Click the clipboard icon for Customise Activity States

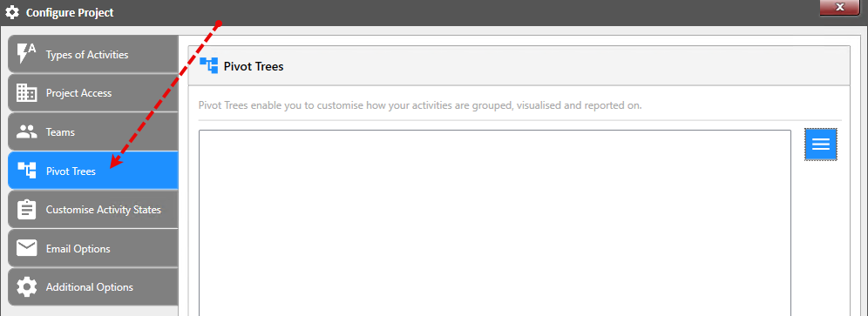pos(26,210)
